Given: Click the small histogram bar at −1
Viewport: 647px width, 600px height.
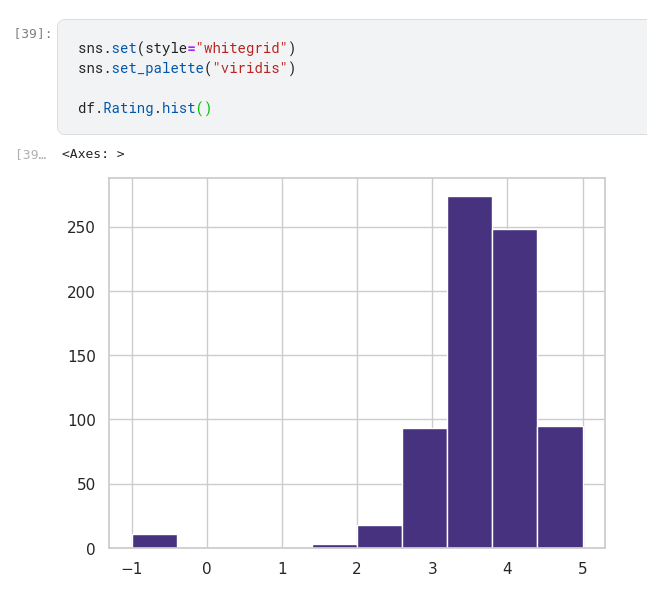Looking at the screenshot, I should pyautogui.click(x=154, y=541).
